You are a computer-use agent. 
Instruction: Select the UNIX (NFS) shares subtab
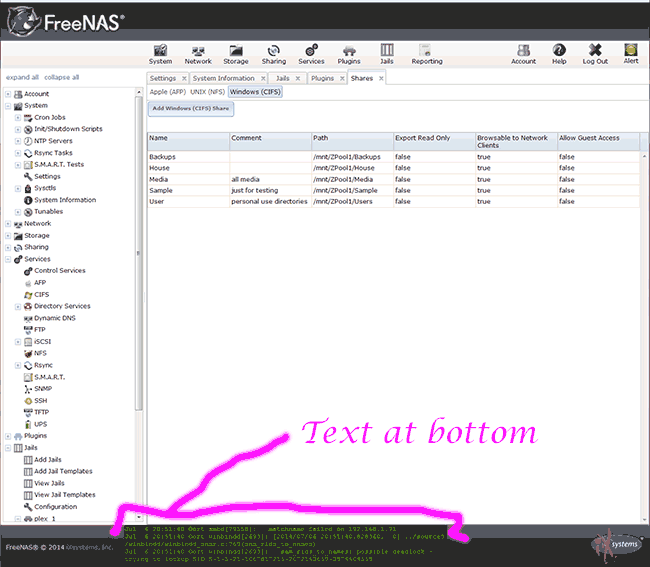[207, 92]
